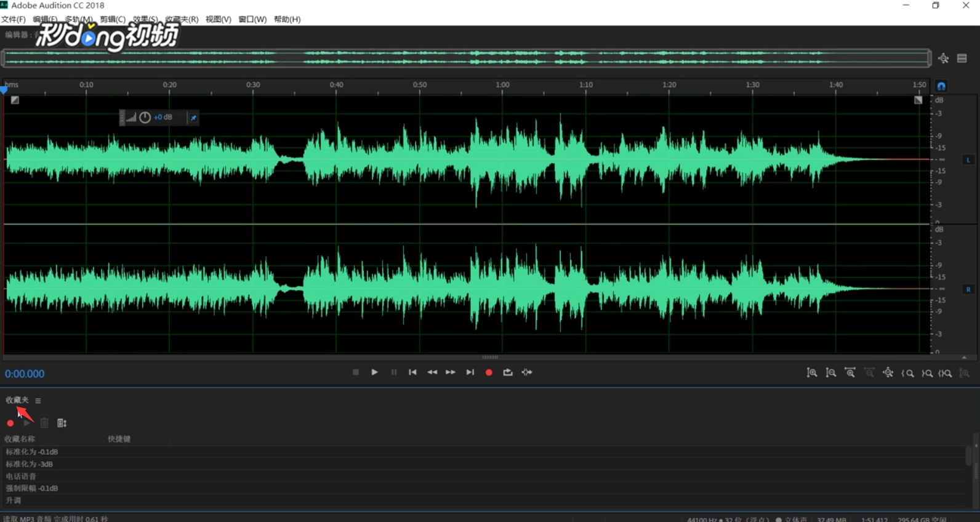
Task: Select favorite 强制限幅 -0.1dB
Action: pyautogui.click(x=484, y=488)
